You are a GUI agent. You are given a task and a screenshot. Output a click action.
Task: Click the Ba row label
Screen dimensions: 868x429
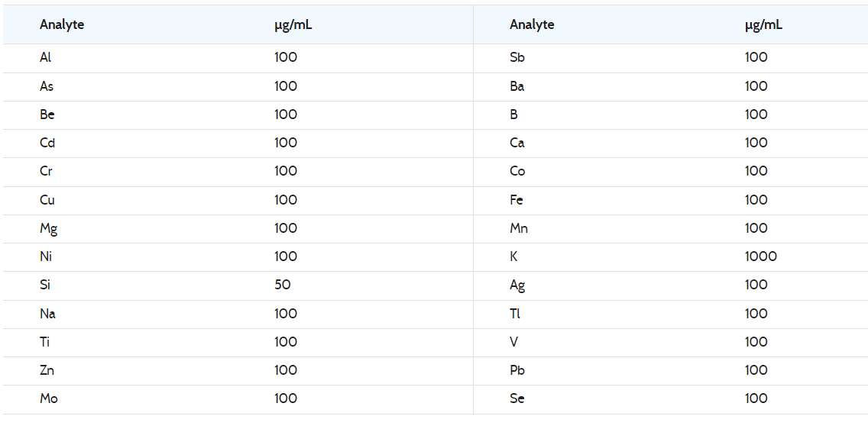pos(517,86)
